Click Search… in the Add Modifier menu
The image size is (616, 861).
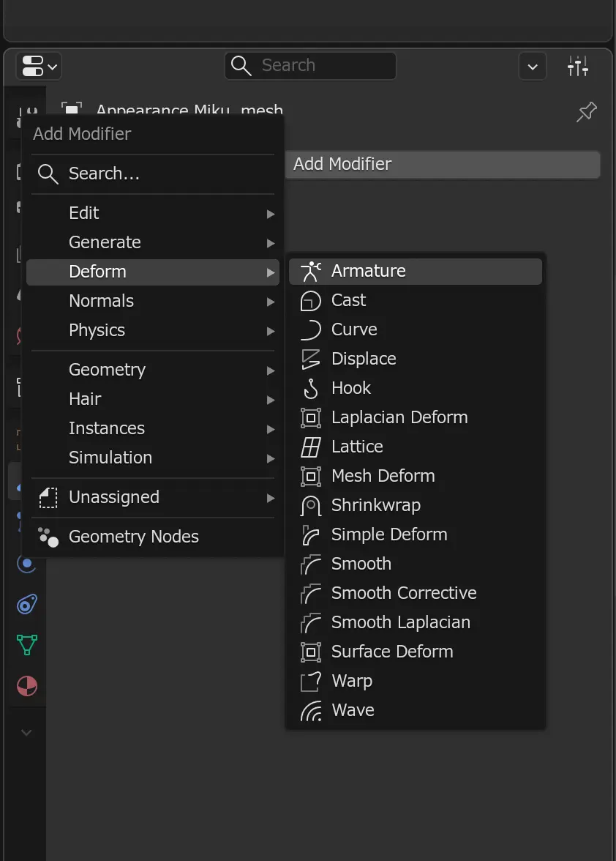click(152, 174)
